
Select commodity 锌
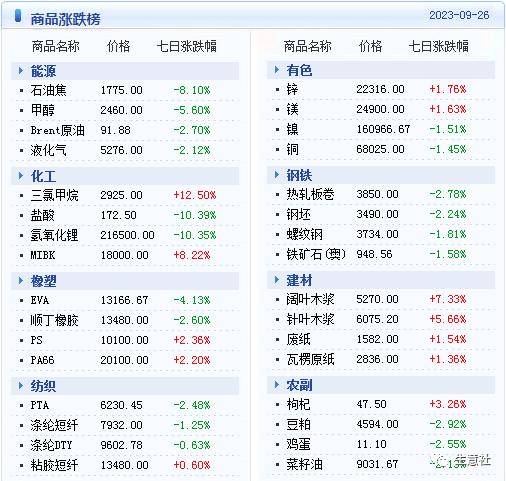pos(292,89)
